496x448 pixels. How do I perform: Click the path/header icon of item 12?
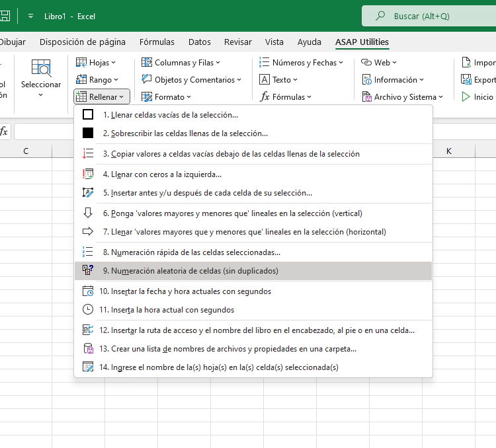click(x=88, y=330)
